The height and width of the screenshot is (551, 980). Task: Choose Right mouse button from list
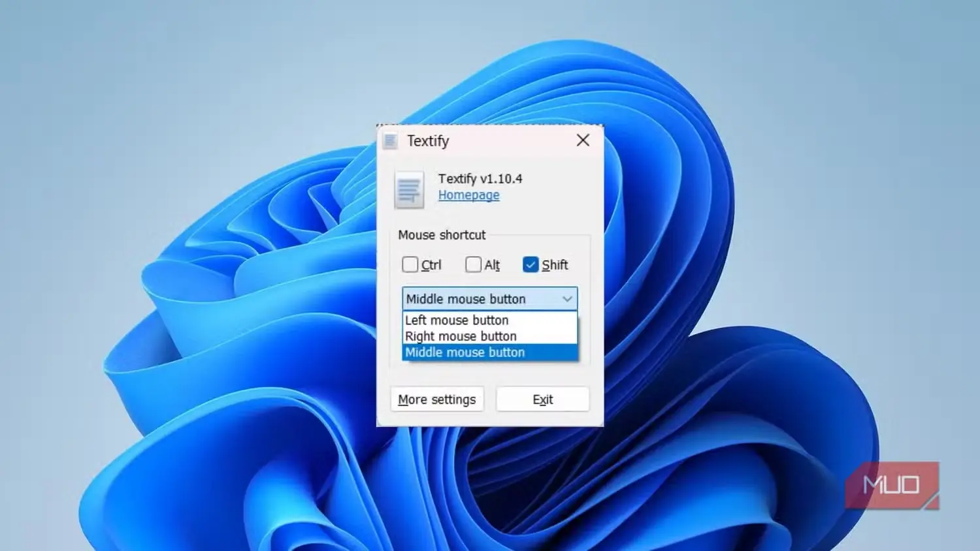[490, 336]
